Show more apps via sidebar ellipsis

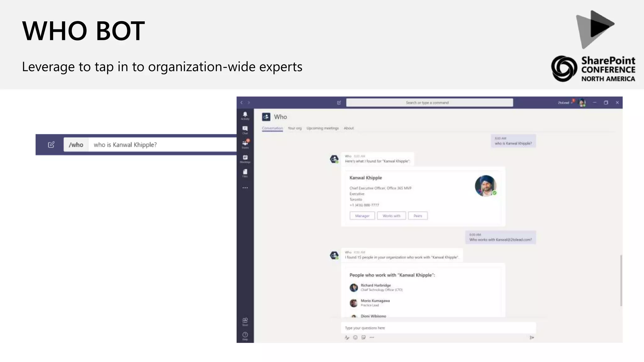pos(245,188)
